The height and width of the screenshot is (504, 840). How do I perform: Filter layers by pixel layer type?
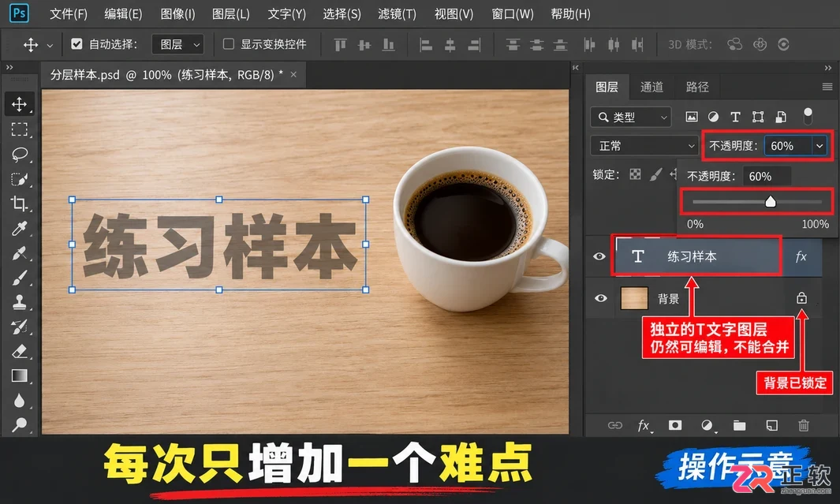tap(692, 117)
